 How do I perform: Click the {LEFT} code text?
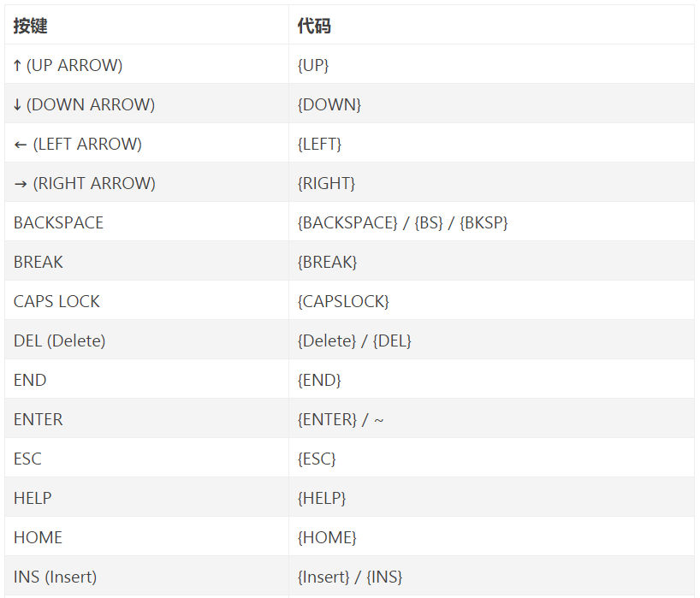click(x=319, y=144)
